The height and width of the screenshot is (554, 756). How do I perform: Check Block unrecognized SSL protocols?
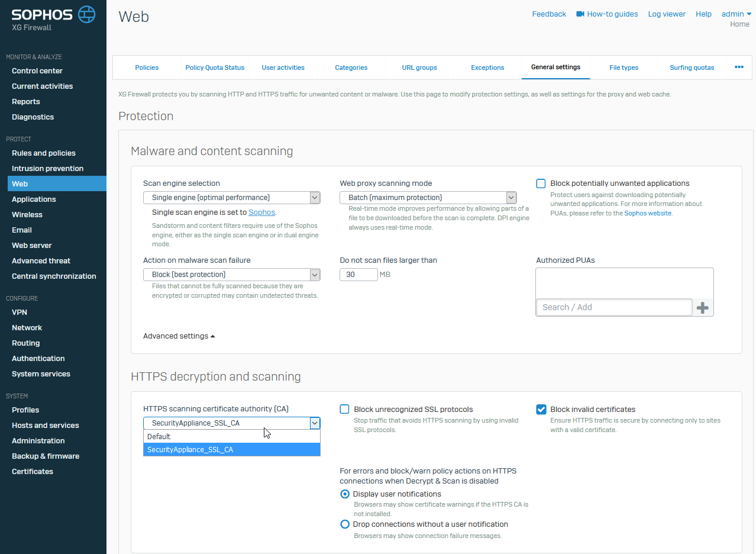click(344, 410)
